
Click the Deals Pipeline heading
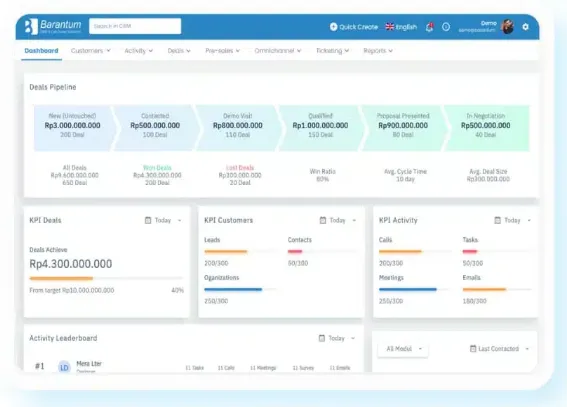pyautogui.click(x=53, y=87)
